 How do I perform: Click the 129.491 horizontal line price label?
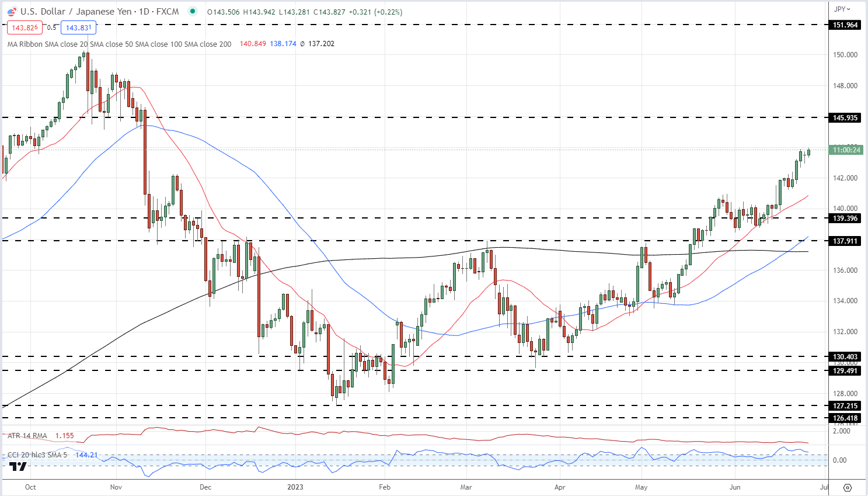pos(845,371)
